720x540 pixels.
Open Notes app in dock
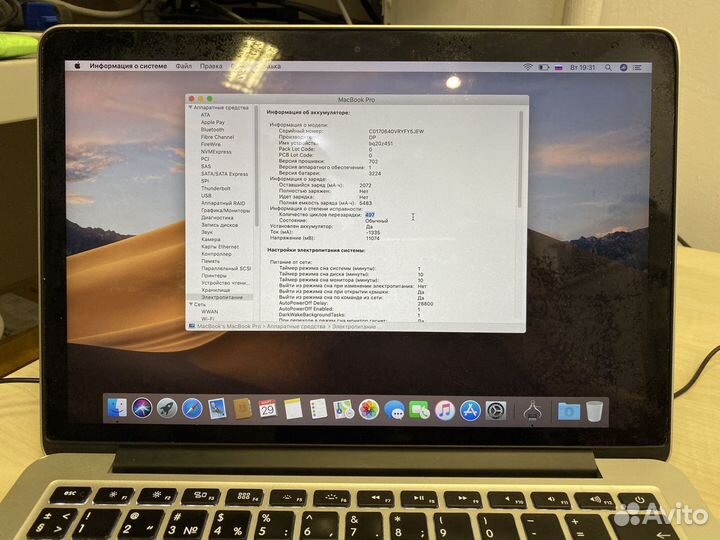[x=293, y=409]
